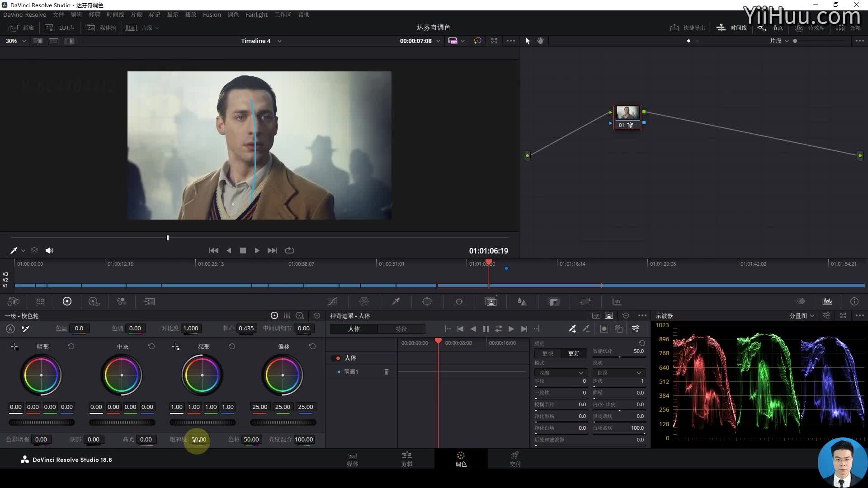Open the Magic Mask palette icon
868x488 pixels.
pyautogui.click(x=491, y=301)
